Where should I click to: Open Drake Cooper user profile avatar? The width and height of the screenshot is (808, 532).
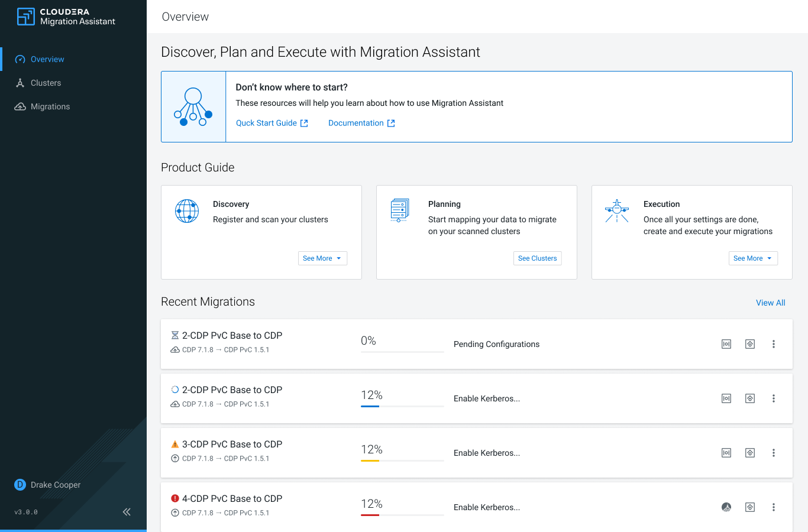coord(20,485)
